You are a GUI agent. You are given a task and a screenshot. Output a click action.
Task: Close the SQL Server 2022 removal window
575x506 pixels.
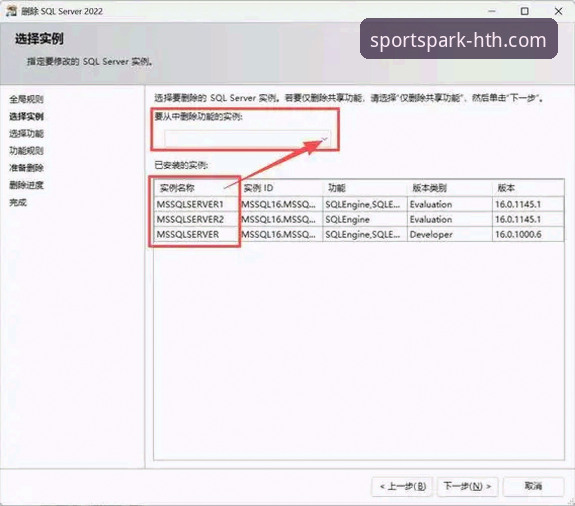pos(558,11)
